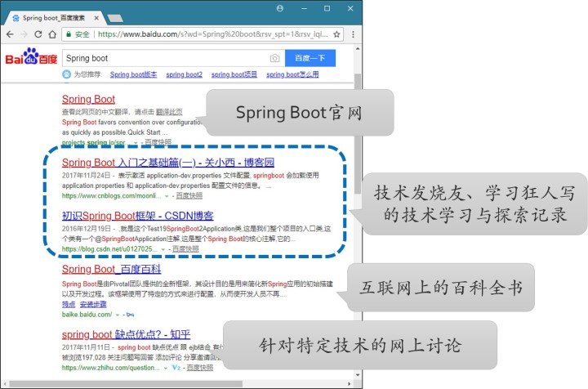Close the Spring boot_百度搜索 tab
Image resolution: width=588 pixels, height=389 pixels.
point(96,16)
